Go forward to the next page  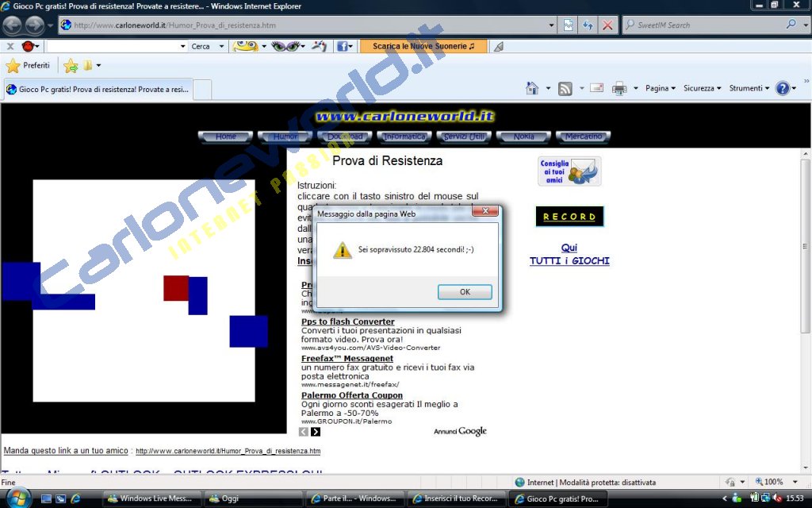(35, 25)
